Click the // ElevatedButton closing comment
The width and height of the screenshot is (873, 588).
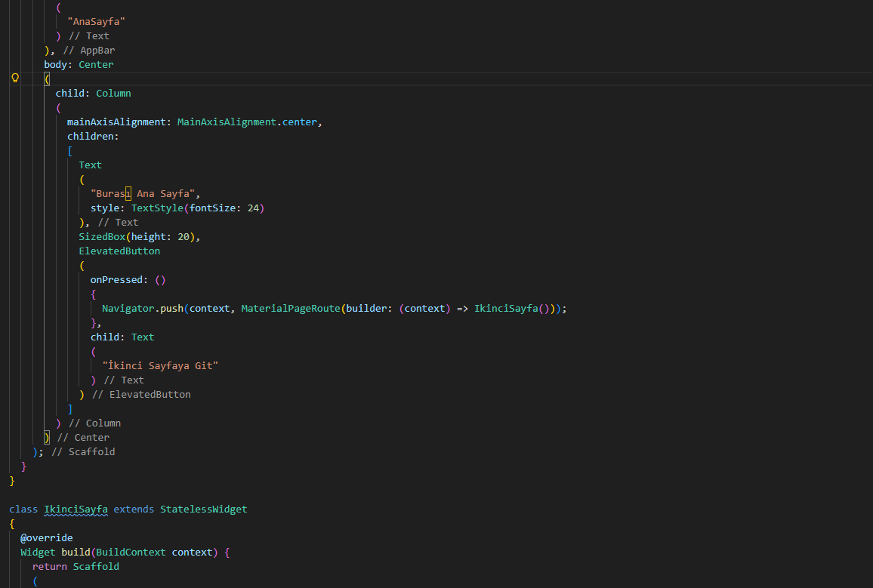point(141,395)
